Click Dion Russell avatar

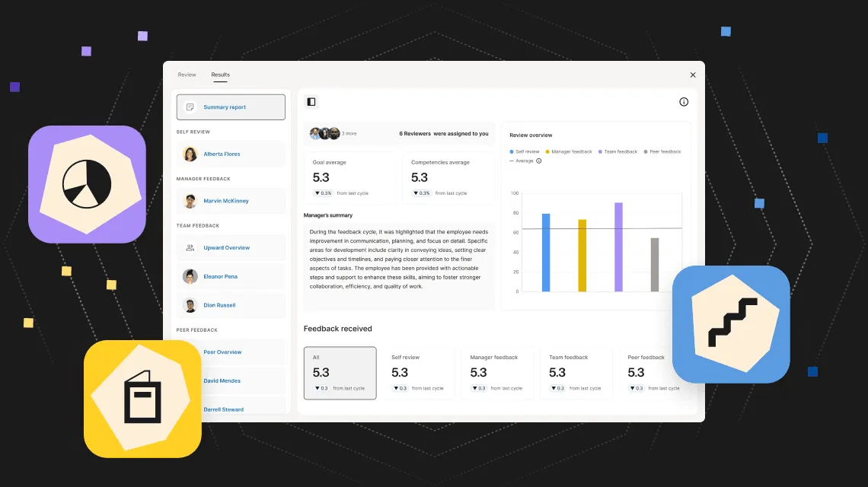pos(190,305)
